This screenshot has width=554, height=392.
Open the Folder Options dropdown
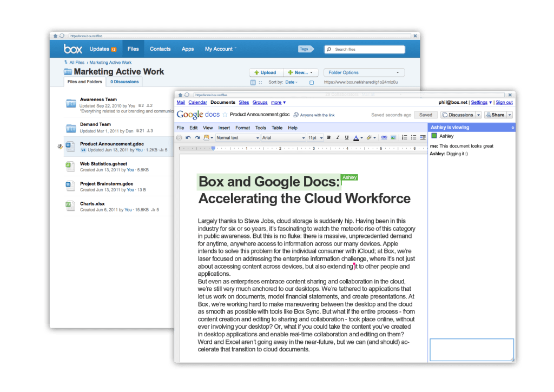pos(364,72)
